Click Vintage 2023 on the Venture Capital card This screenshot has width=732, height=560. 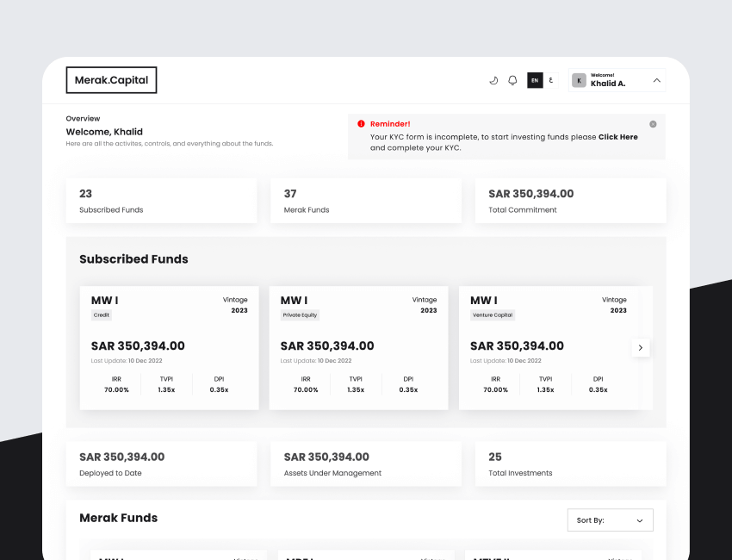pos(614,305)
